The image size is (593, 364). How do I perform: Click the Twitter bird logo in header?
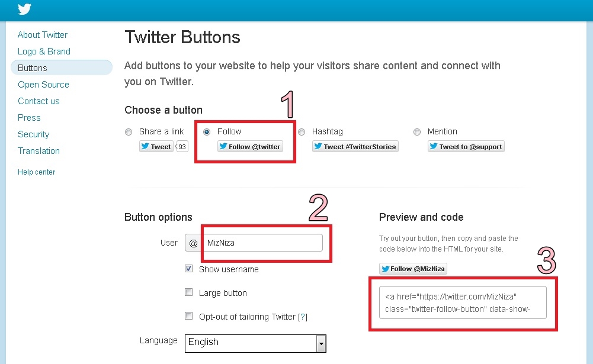coord(24,9)
